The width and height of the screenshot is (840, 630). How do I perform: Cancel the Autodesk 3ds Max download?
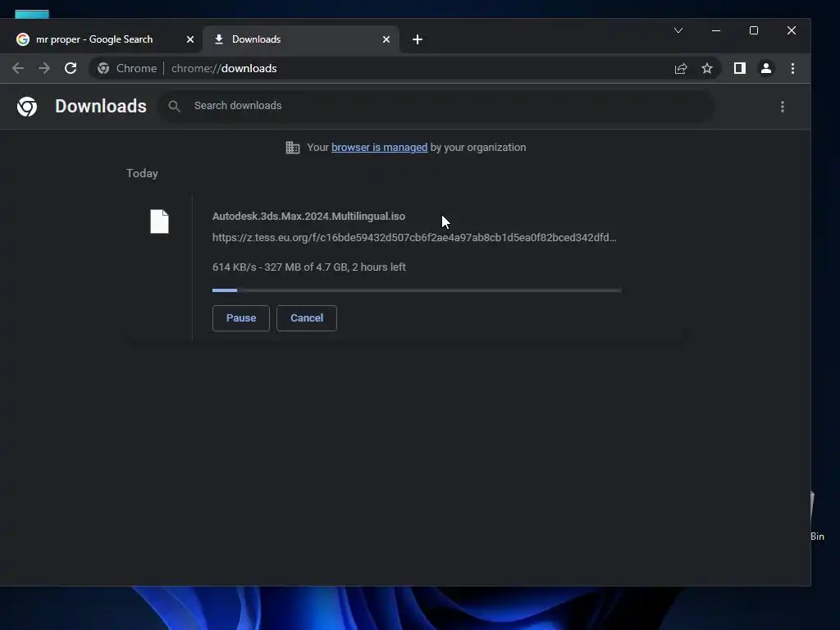307,318
